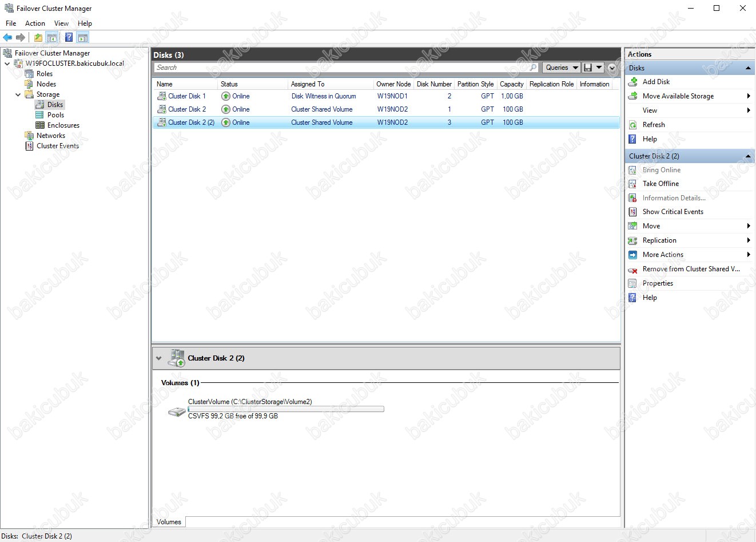Click the Refresh action icon
Viewport: 756px width, 542px height.
(633, 125)
